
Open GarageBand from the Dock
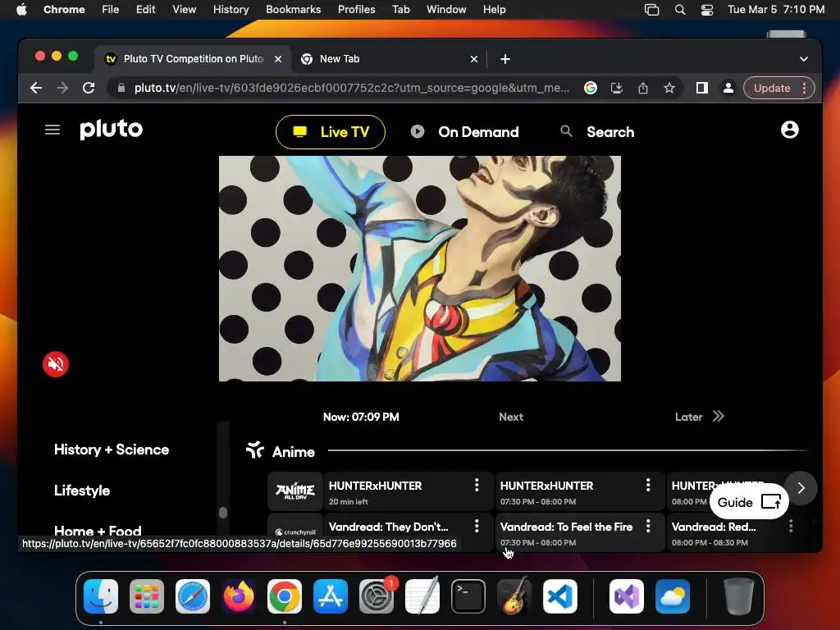[514, 596]
